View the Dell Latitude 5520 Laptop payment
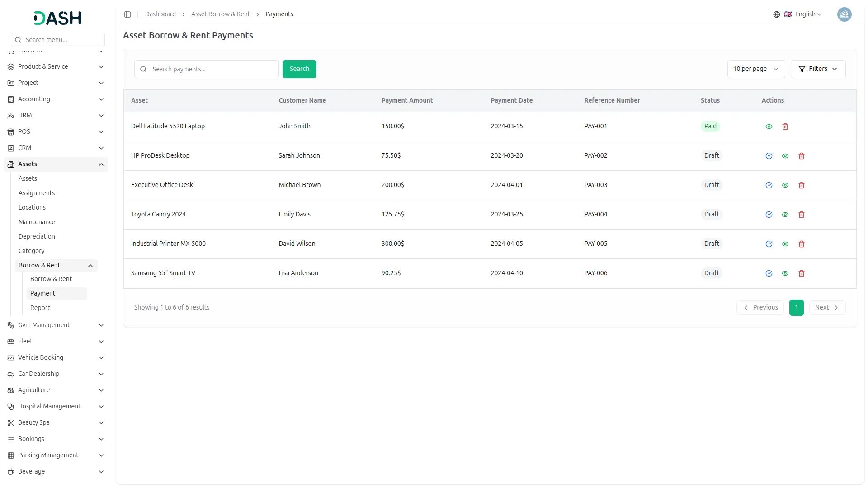Image resolution: width=868 pixels, height=488 pixels. [769, 127]
